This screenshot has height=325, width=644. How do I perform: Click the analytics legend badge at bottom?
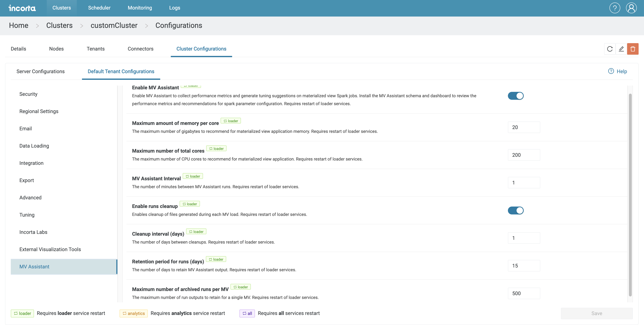point(134,313)
